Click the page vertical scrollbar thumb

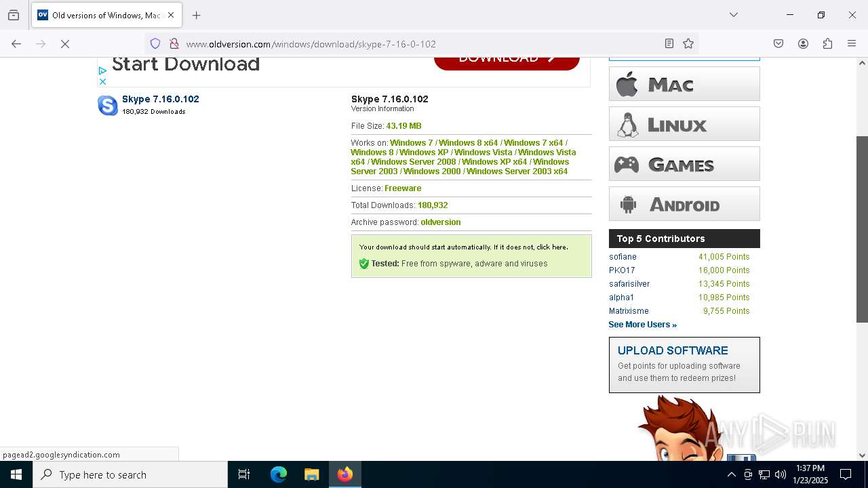pyautogui.click(x=862, y=229)
